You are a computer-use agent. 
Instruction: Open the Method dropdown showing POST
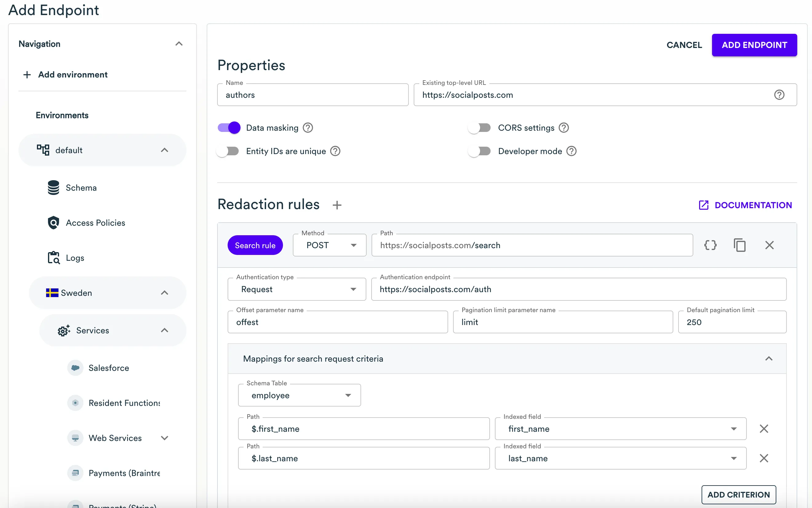tap(329, 245)
